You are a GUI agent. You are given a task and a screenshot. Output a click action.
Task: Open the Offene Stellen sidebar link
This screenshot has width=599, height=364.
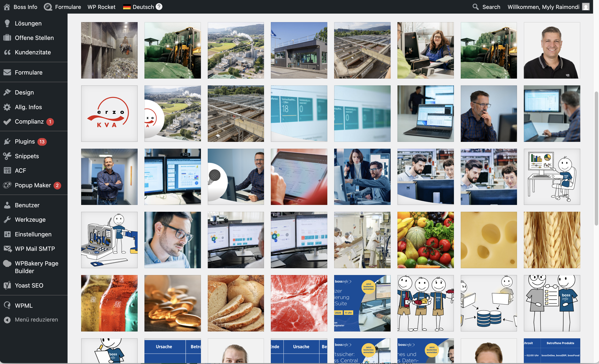point(34,38)
